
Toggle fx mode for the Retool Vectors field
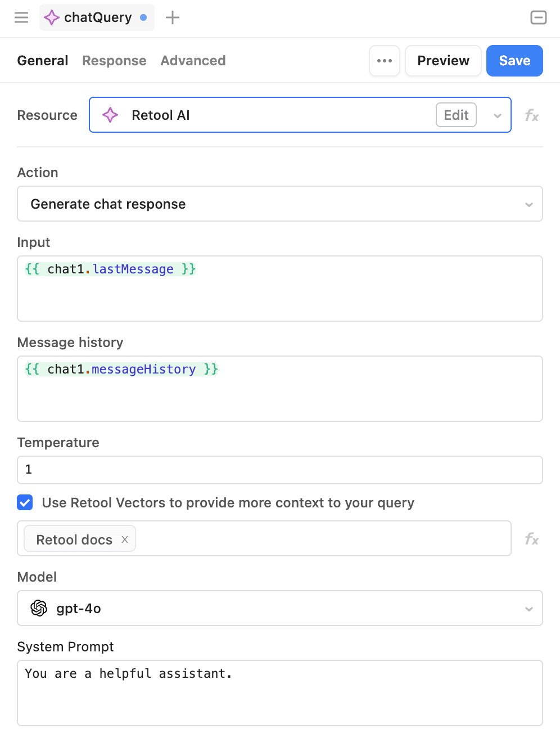pos(531,539)
